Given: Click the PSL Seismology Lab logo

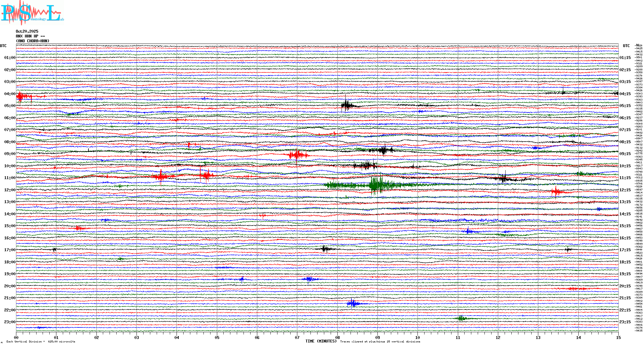Looking at the screenshot, I should (32, 13).
